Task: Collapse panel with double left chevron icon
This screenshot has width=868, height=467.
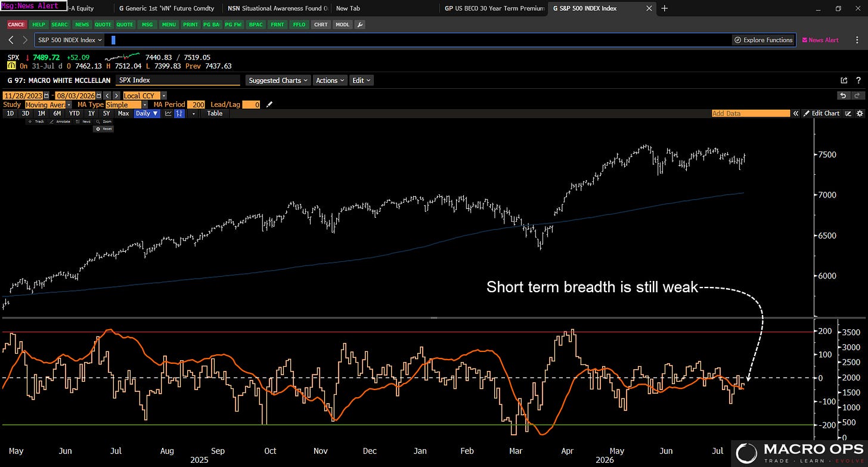Action: coord(795,113)
